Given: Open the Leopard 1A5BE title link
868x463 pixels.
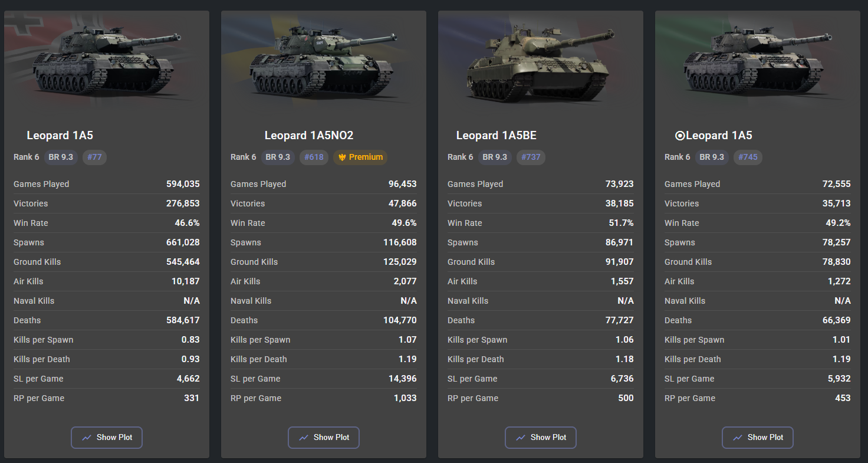Looking at the screenshot, I should pyautogui.click(x=497, y=136).
